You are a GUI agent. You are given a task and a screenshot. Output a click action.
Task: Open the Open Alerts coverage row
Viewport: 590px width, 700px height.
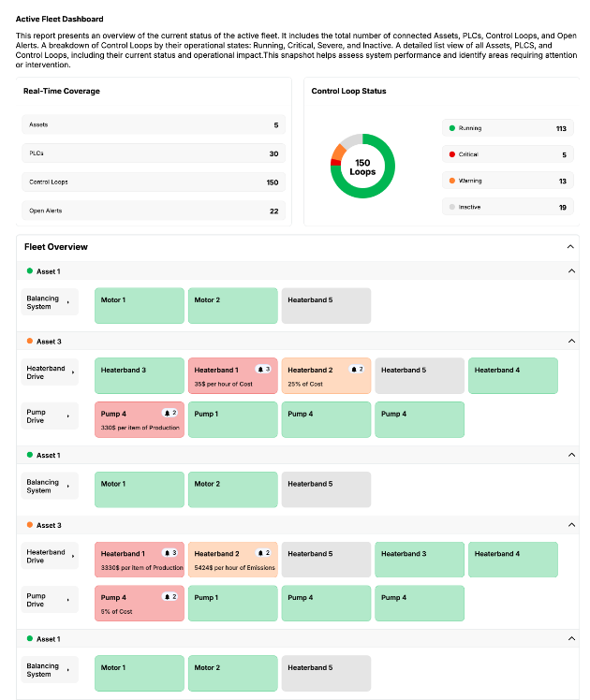pos(154,211)
